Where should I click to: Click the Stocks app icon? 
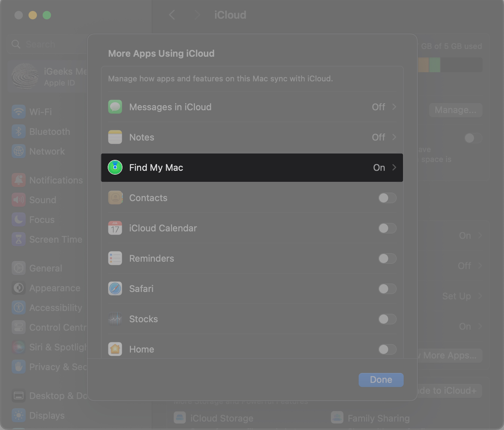tap(115, 319)
